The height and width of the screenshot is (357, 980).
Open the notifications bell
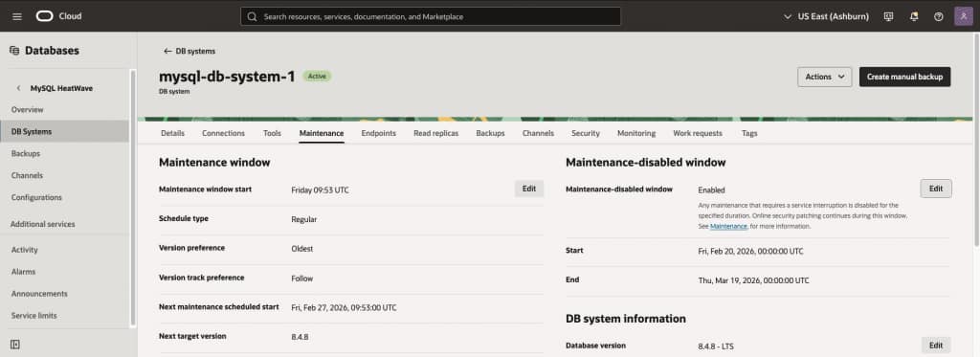coord(914,17)
